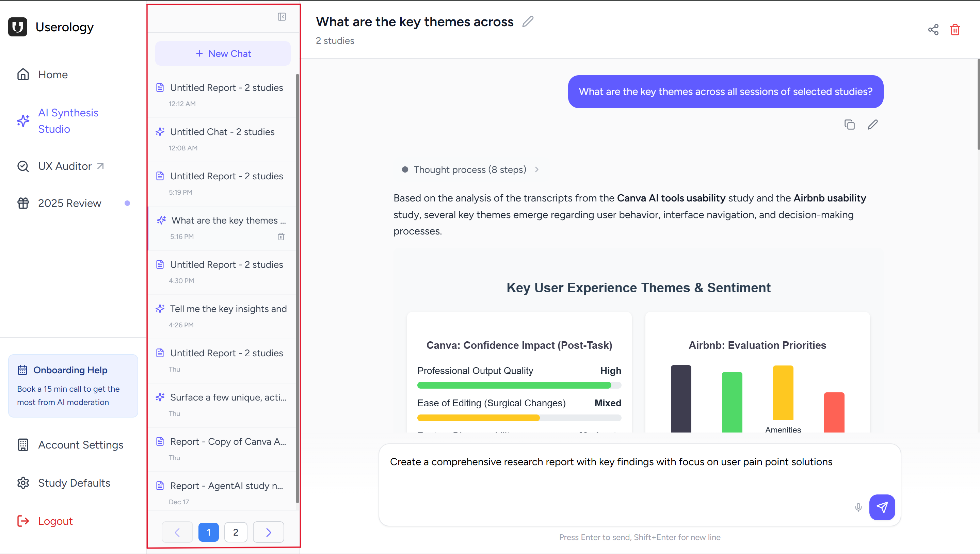The image size is (980, 554).
Task: Open Study Defaults
Action: point(74,483)
